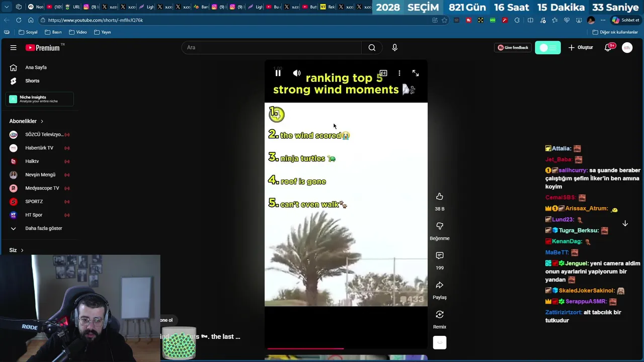Switch to the URL browser tab
The width and height of the screenshot is (644, 362).
click(72, 7)
